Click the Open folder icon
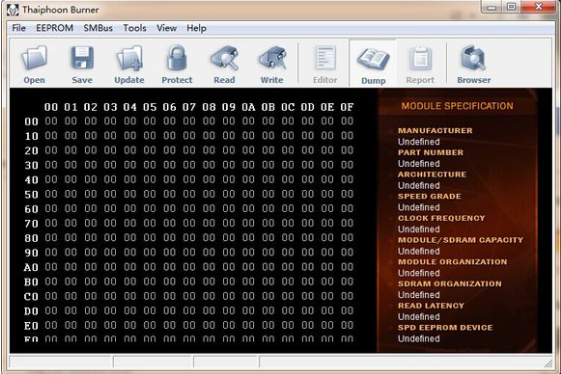Viewport: 561px width, 374px height. (34, 58)
